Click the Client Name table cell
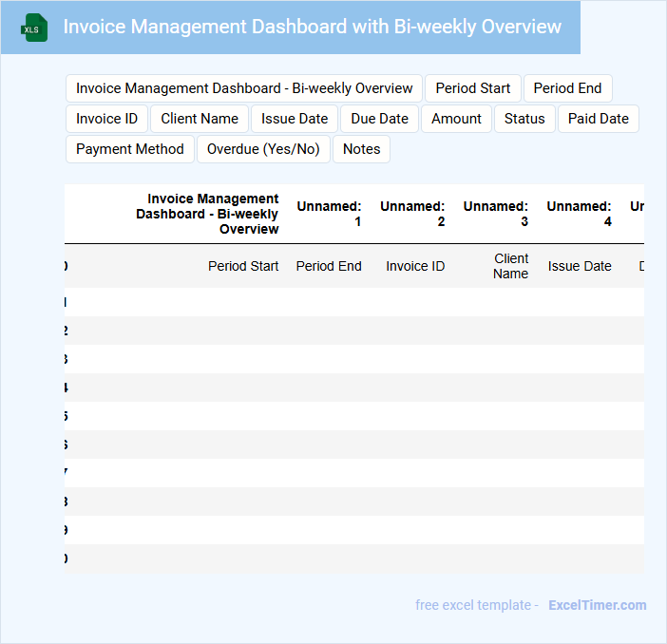Image resolution: width=667 pixels, height=644 pixels. coord(510,266)
